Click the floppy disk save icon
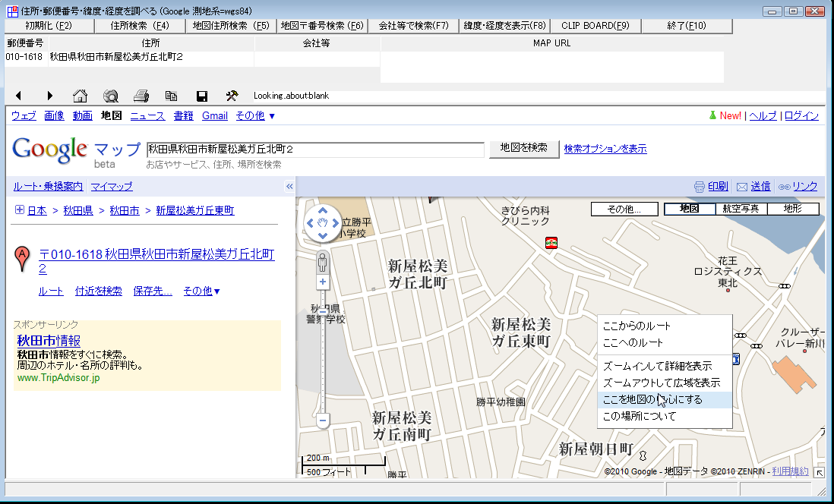 tap(201, 96)
